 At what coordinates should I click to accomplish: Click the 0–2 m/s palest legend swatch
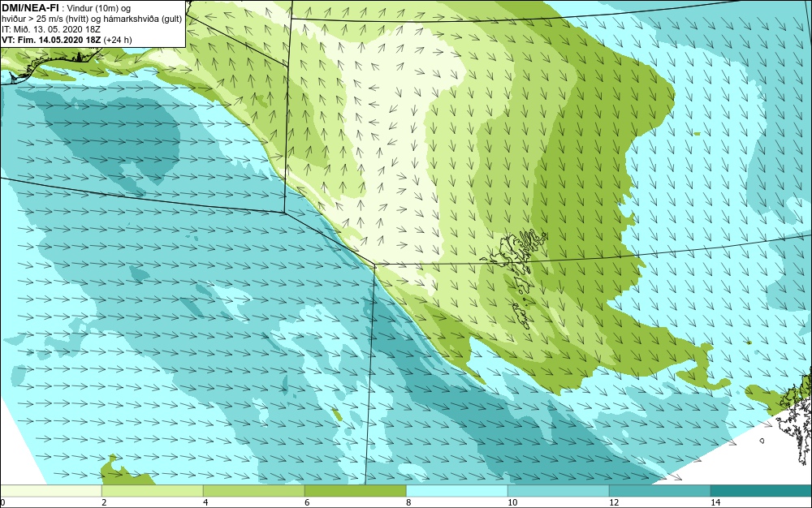click(x=50, y=491)
